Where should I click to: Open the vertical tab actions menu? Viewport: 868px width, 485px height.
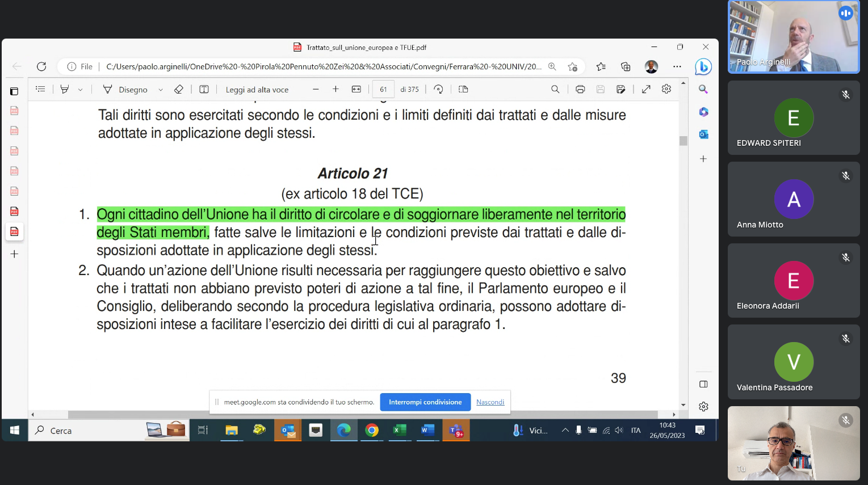[x=14, y=91]
